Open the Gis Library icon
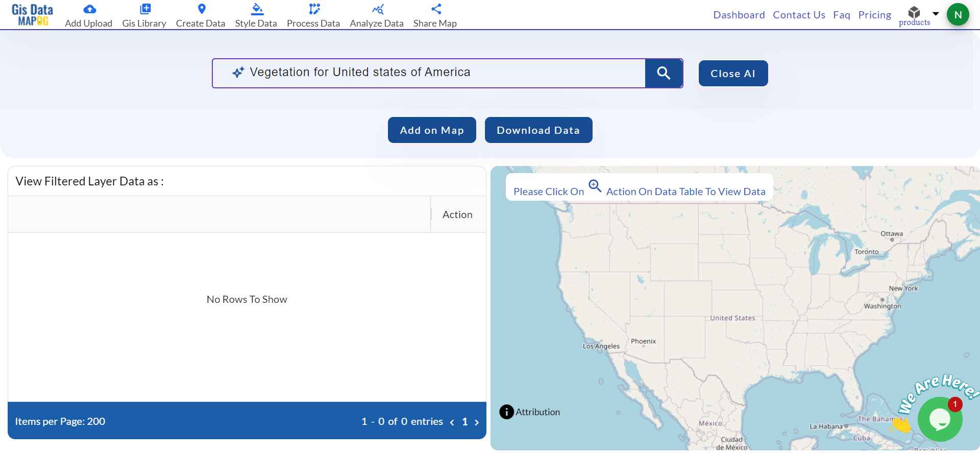The width and height of the screenshot is (980, 454). click(145, 9)
